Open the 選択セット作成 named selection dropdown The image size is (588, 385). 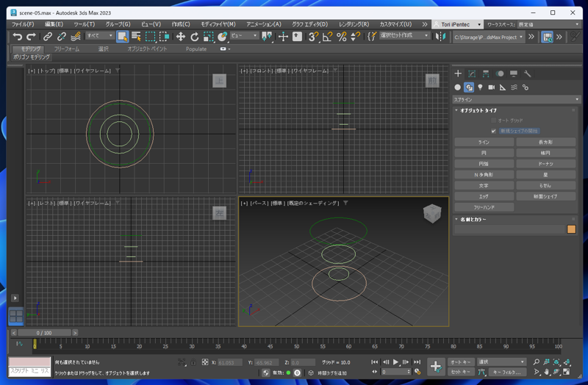tap(404, 35)
